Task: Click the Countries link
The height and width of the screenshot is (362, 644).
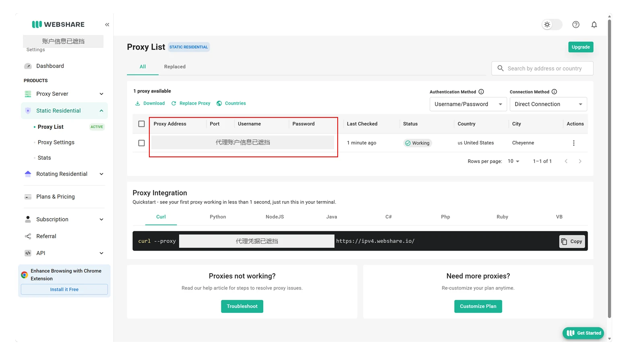Action: [x=231, y=103]
